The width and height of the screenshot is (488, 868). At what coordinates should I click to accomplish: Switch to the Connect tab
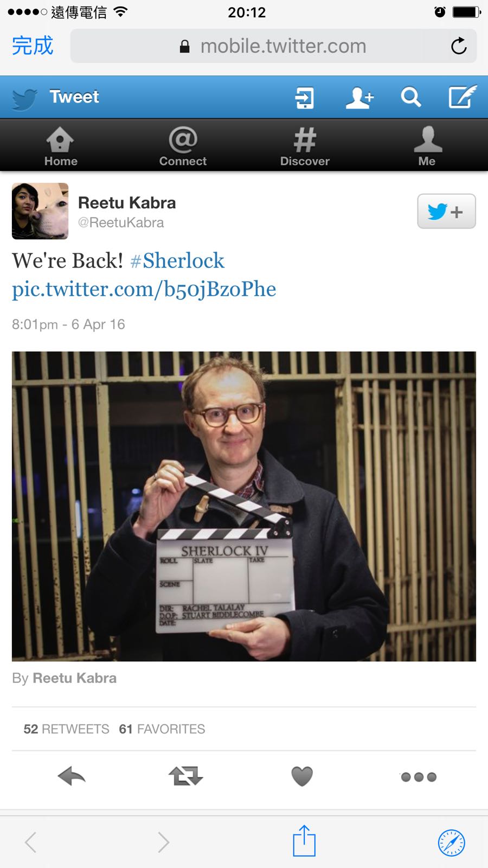pyautogui.click(x=183, y=146)
